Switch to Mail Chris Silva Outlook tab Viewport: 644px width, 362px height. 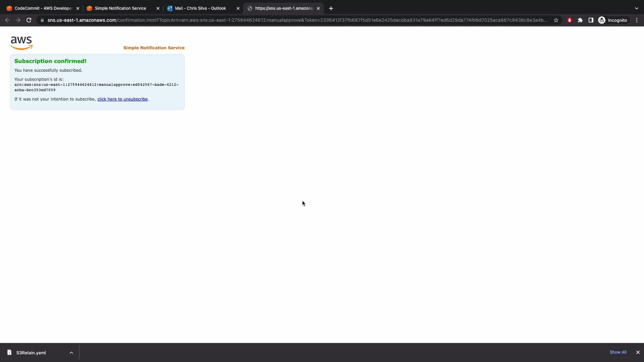[200, 8]
